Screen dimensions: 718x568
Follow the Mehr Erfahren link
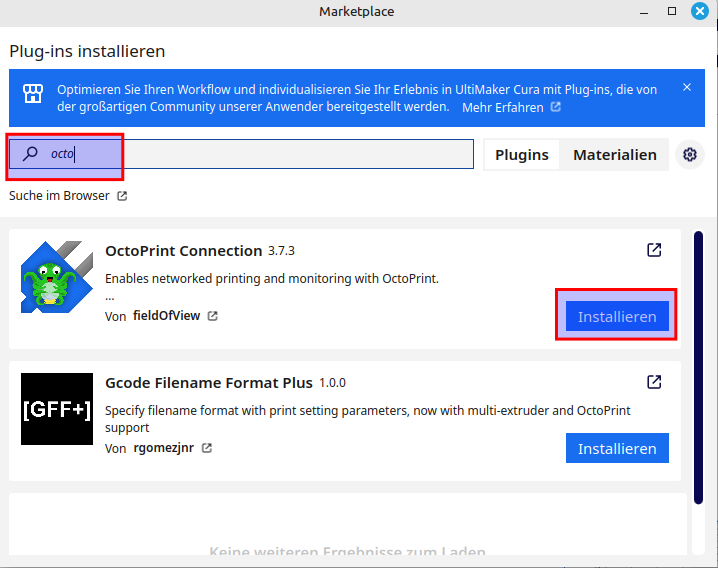point(503,107)
